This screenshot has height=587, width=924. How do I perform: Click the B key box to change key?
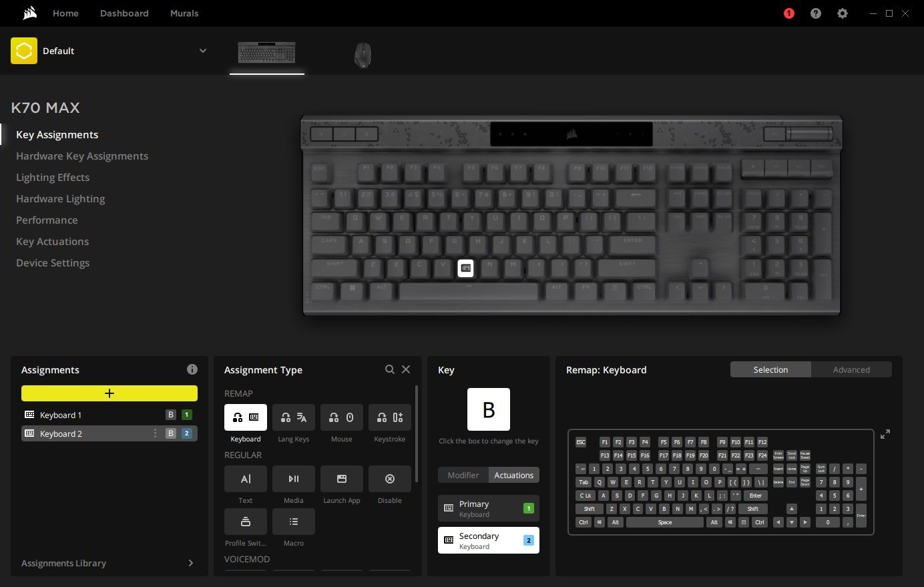click(x=489, y=409)
